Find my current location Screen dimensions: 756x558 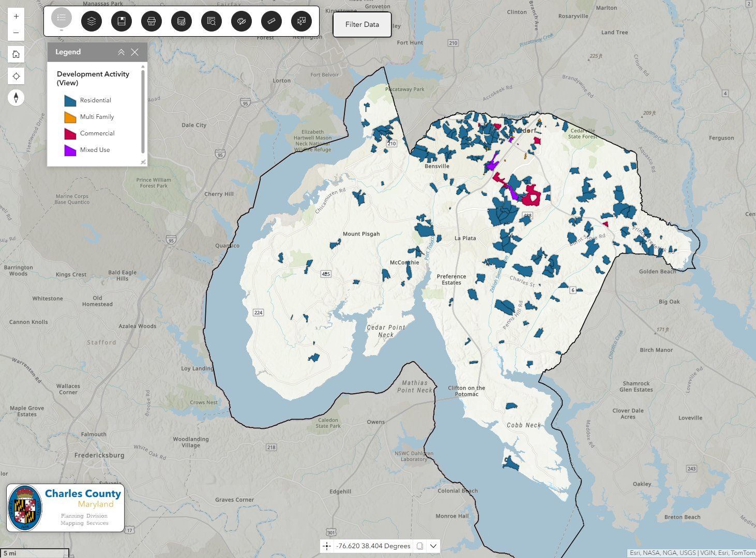16,76
